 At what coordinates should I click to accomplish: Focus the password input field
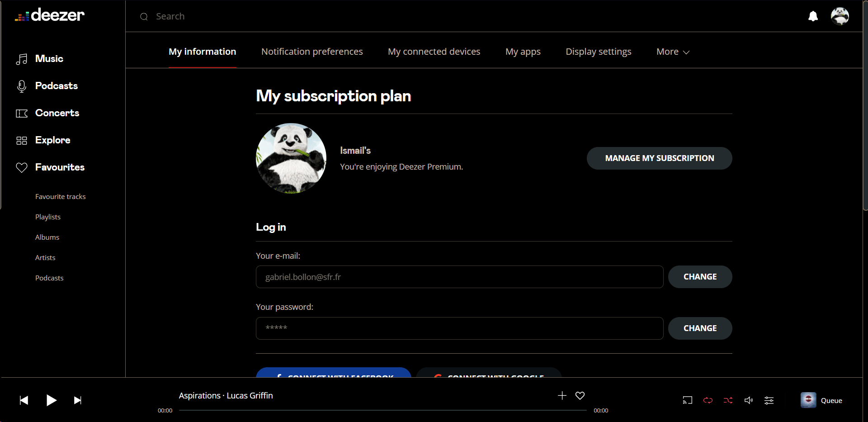[460, 328]
